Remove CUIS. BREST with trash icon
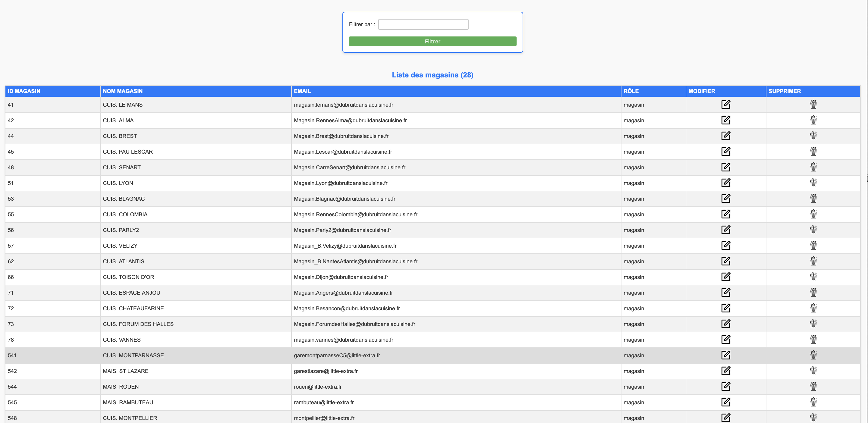 [x=813, y=136]
